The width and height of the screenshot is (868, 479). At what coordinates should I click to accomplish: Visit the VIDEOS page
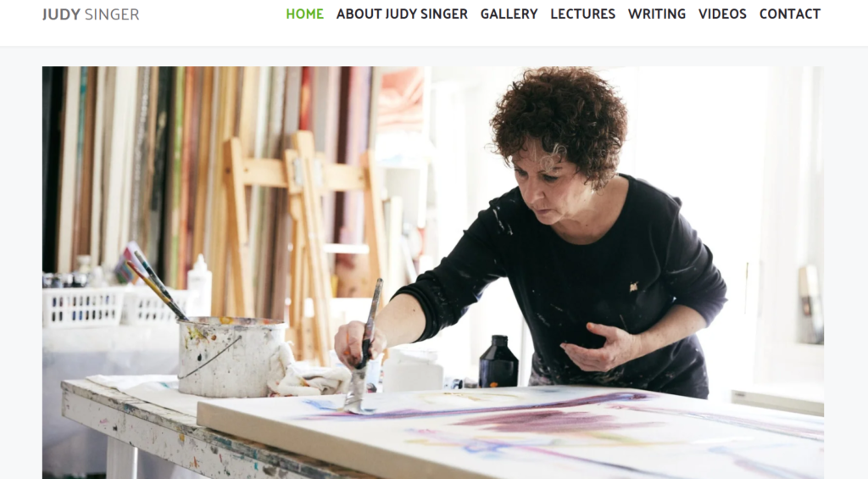pyautogui.click(x=722, y=14)
